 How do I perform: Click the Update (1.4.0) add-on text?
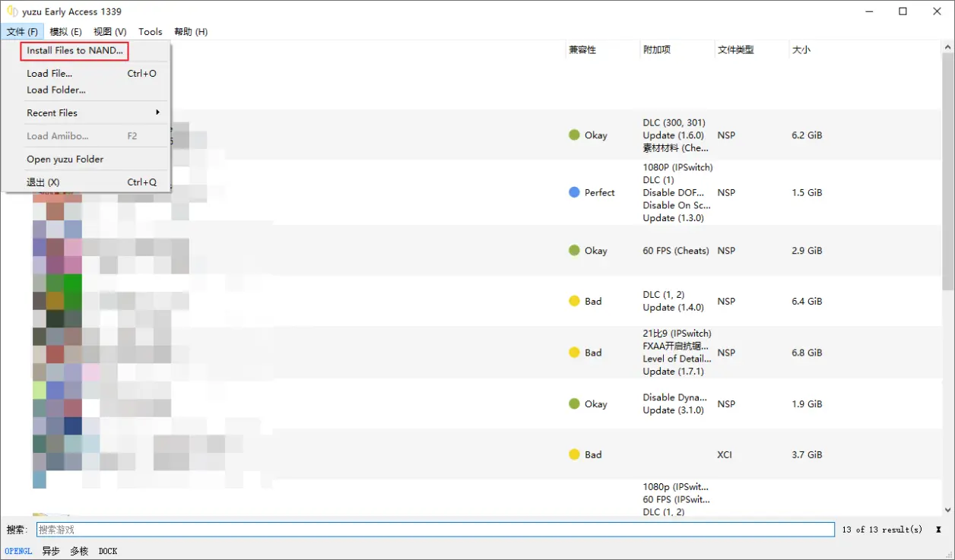[x=674, y=308]
